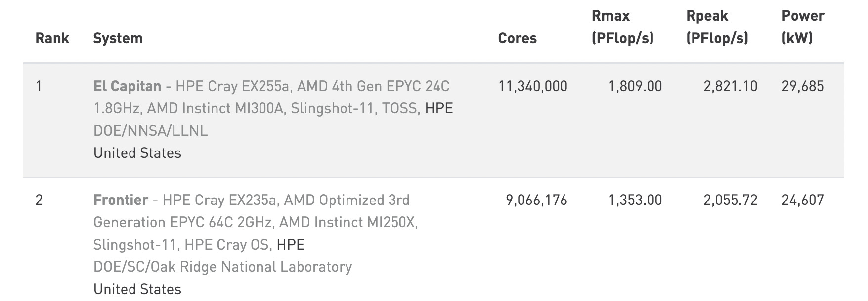Select United States under DOE/NNSA/LLNL
Screen dimensions: 868x301
click(x=137, y=153)
